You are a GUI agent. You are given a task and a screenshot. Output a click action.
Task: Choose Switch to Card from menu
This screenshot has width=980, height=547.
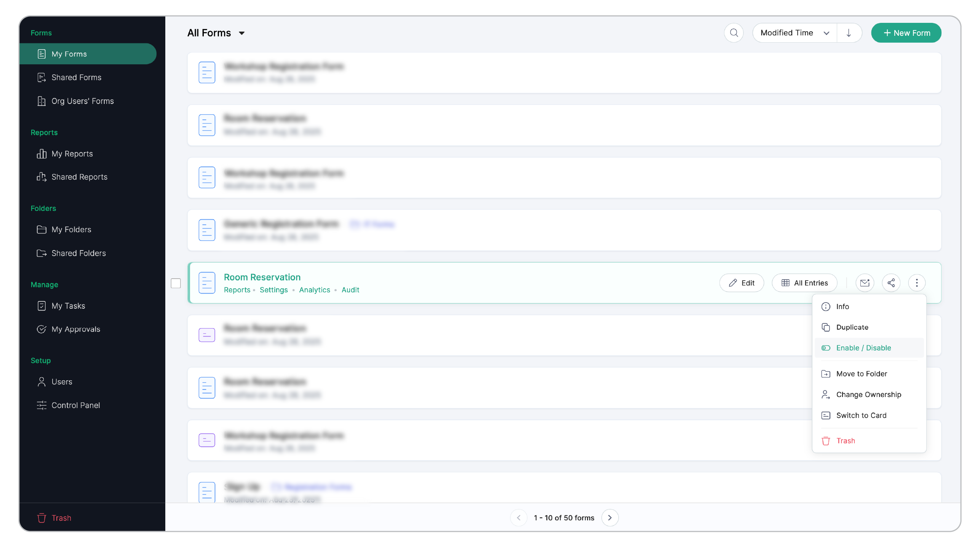[861, 415]
